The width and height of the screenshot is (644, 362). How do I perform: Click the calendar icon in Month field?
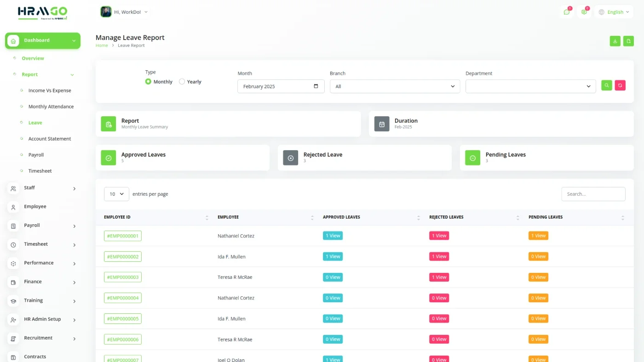[x=316, y=86]
